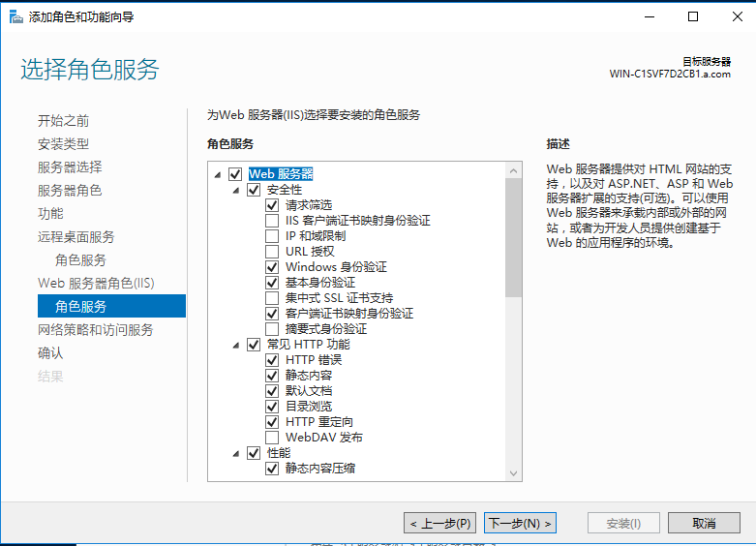Uncheck 目录浏览 checkbox

(x=272, y=407)
